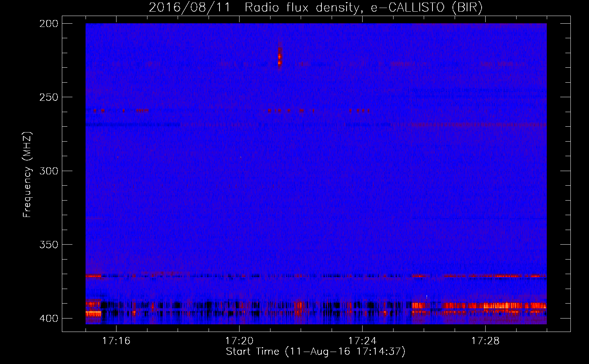Click the plot title '2016/08/11 Radio flux density, e-CALLISTO (BIR)'
589x364 pixels.
(316, 7)
